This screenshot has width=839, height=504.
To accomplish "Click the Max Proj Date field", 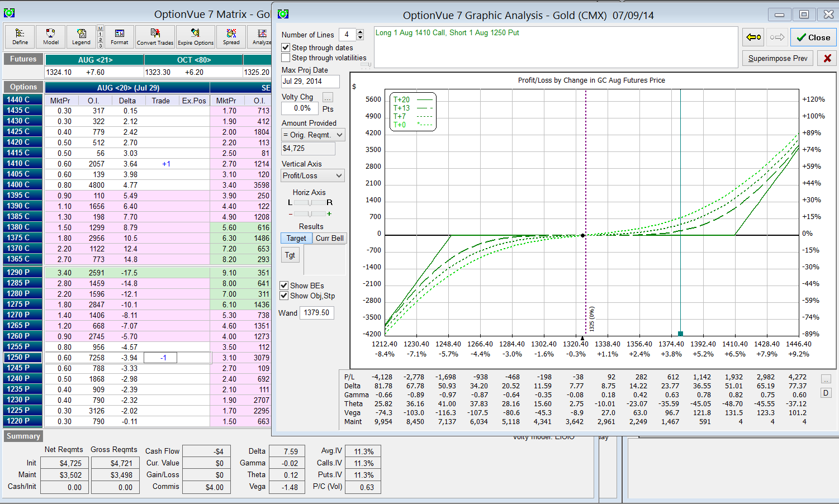I will click(310, 82).
